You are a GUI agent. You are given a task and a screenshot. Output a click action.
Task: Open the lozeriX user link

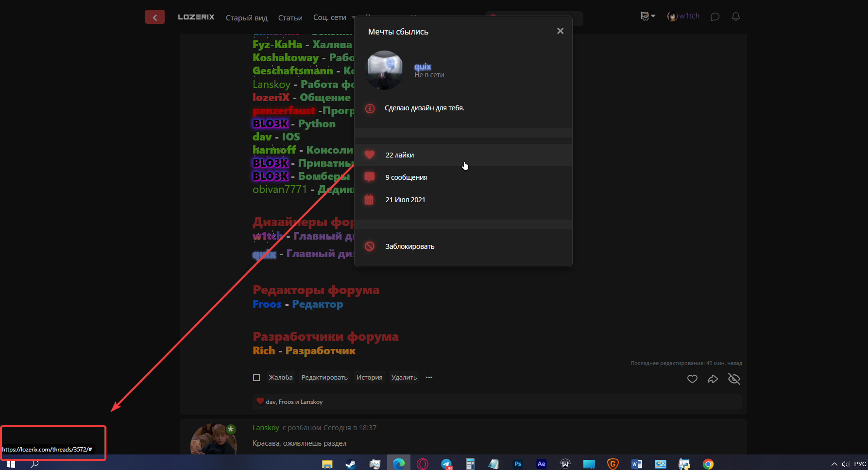pos(271,98)
